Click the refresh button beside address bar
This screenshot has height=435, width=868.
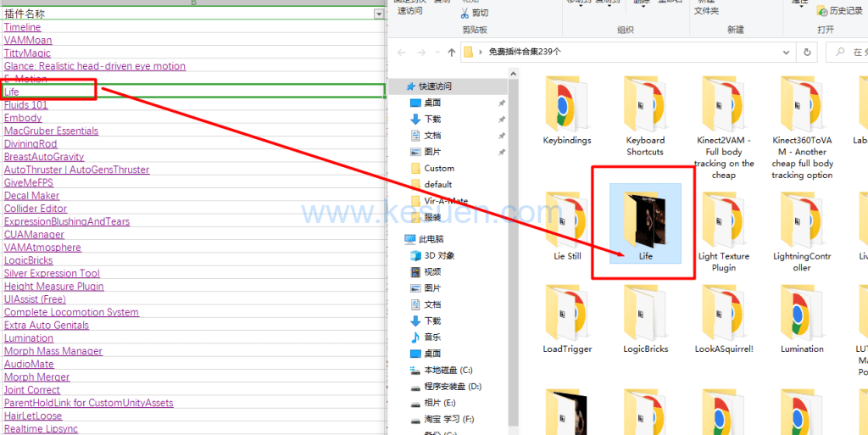[x=808, y=52]
